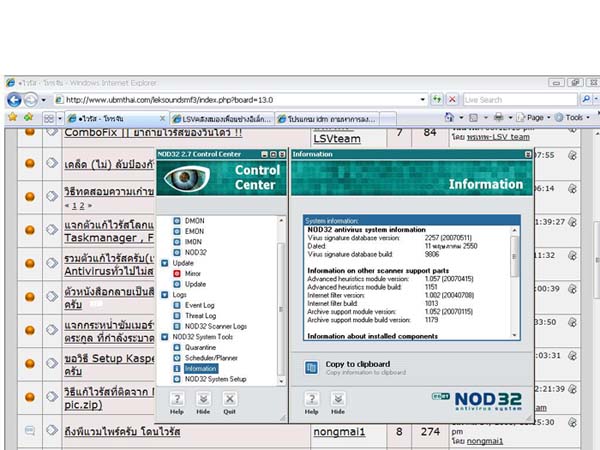Open the Quick Tabs grid icon

coord(49,118)
